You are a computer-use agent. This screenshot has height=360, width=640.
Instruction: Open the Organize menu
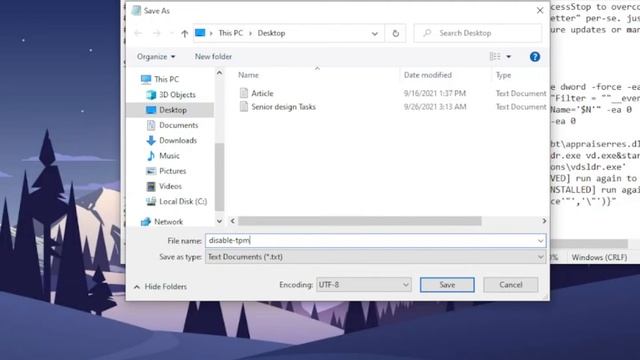(156, 56)
